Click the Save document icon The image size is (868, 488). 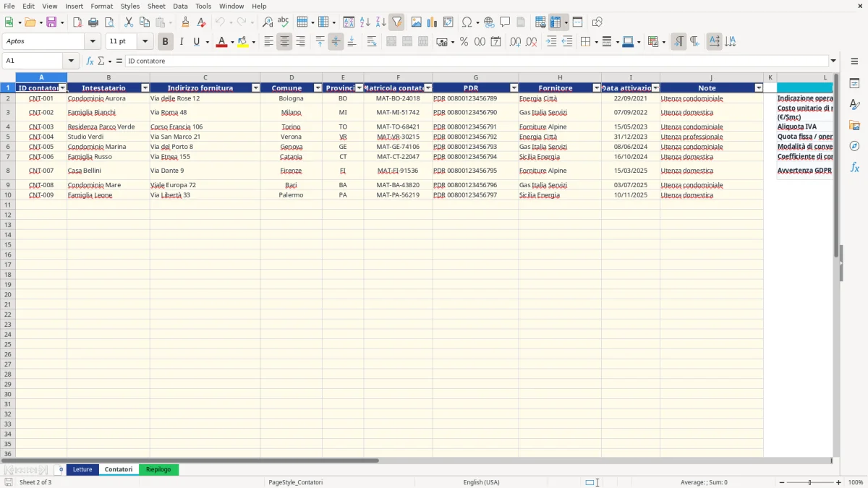pos(51,22)
